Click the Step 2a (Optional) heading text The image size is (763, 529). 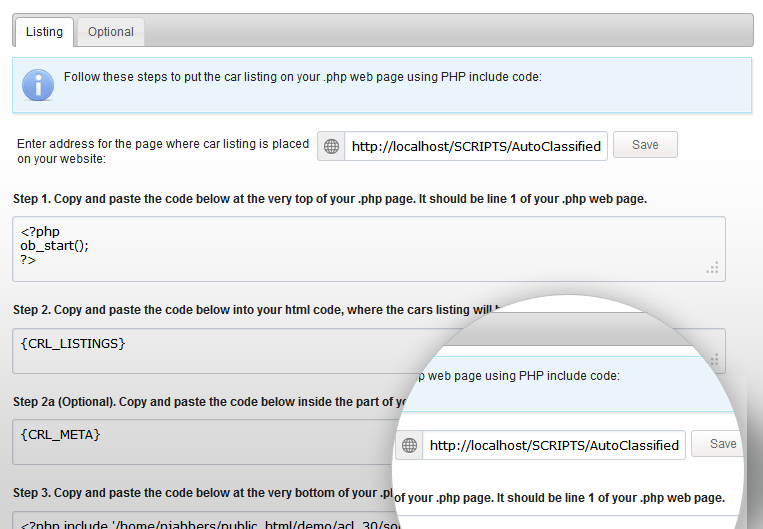[x=209, y=402]
